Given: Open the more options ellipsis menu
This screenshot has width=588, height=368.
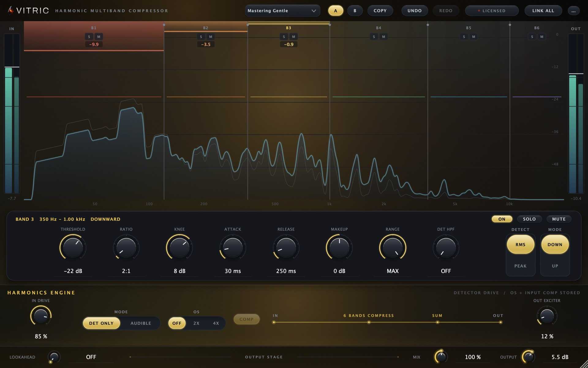Looking at the screenshot, I should pyautogui.click(x=574, y=11).
